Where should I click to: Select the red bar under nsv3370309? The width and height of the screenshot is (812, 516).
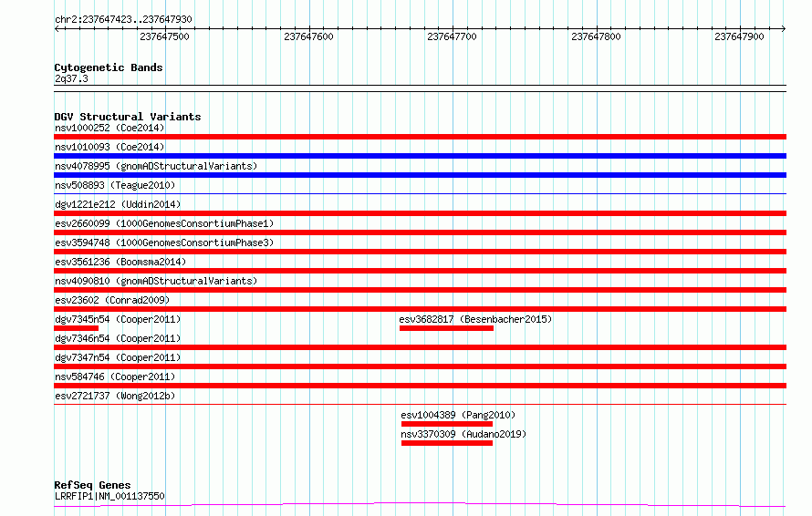pyautogui.click(x=447, y=443)
